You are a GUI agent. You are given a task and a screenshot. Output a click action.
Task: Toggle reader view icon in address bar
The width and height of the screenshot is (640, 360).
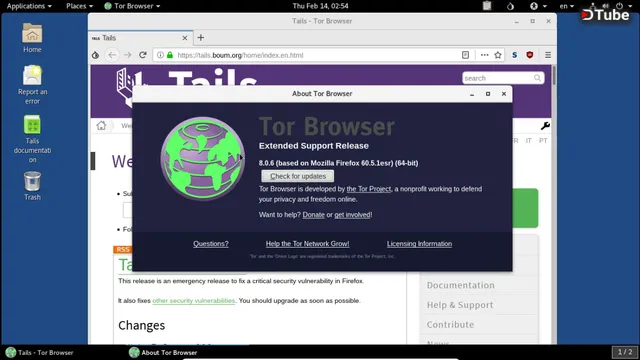click(x=465, y=55)
